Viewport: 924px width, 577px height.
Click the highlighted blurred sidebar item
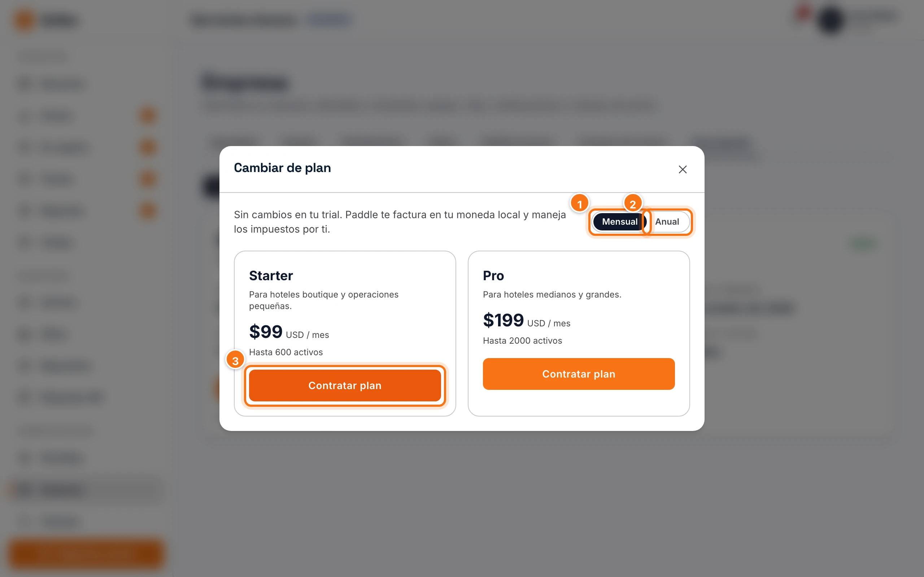[x=86, y=490]
